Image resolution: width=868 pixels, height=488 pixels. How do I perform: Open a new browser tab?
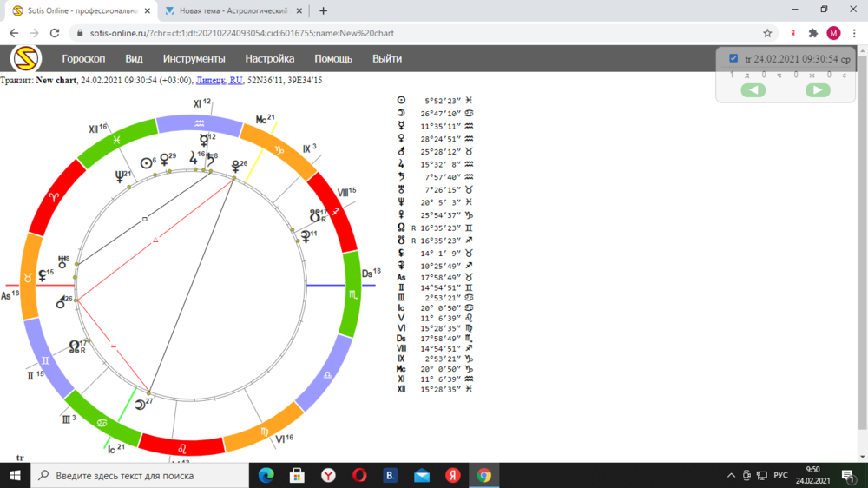(323, 10)
